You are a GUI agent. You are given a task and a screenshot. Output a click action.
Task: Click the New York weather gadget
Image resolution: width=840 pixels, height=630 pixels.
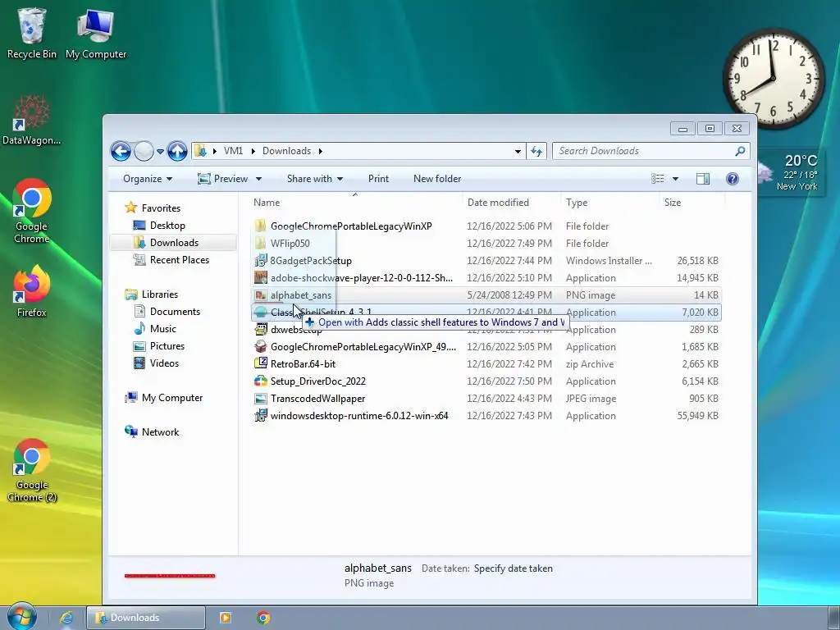tap(792, 172)
